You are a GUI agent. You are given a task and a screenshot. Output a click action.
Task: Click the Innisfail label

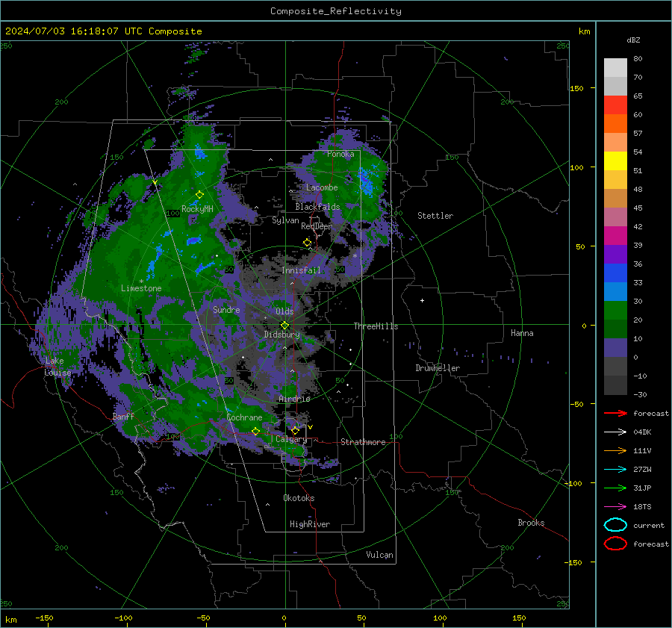pos(301,270)
